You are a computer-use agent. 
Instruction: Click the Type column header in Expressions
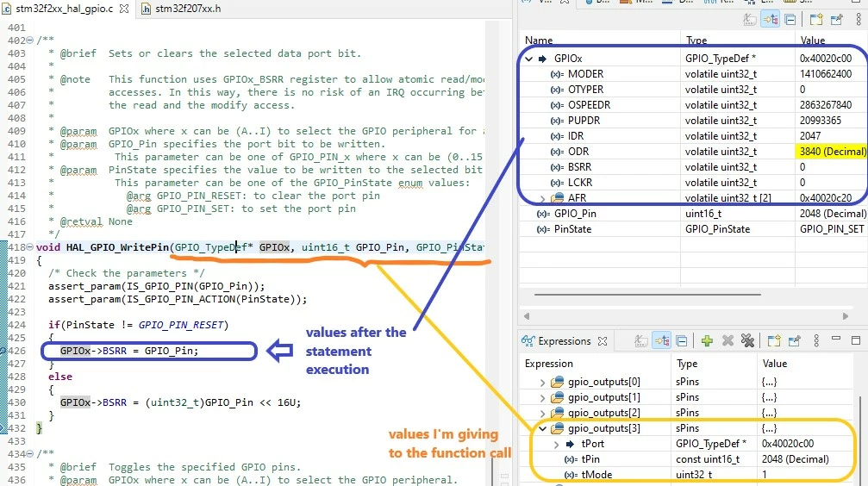pyautogui.click(x=687, y=364)
